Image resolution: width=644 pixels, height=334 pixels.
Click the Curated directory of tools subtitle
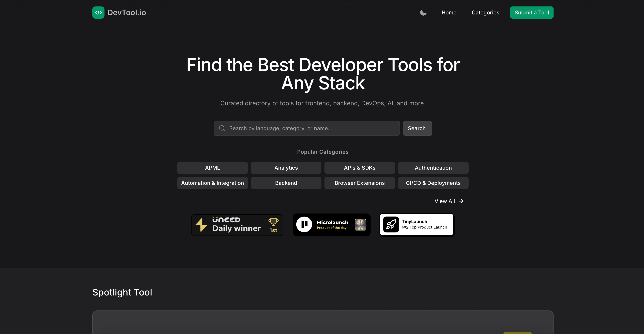tap(323, 103)
